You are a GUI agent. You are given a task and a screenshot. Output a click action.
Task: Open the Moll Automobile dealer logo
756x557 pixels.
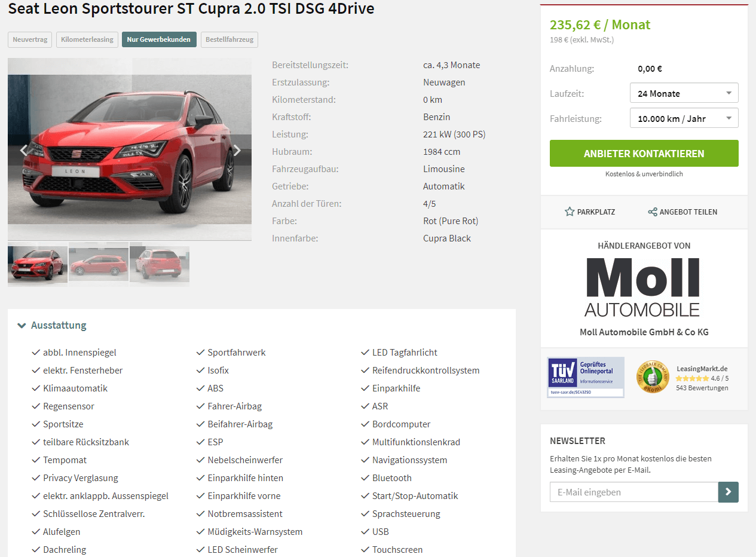[642, 287]
